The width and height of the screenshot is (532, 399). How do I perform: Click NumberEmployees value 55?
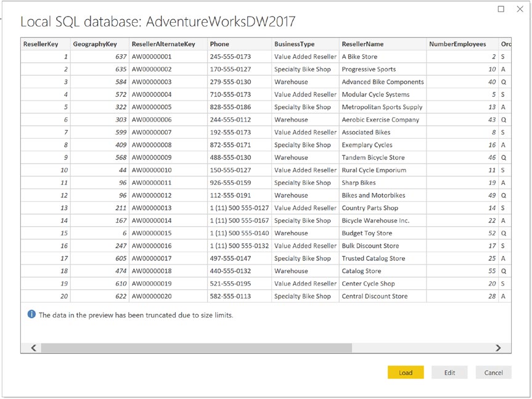(x=492, y=271)
